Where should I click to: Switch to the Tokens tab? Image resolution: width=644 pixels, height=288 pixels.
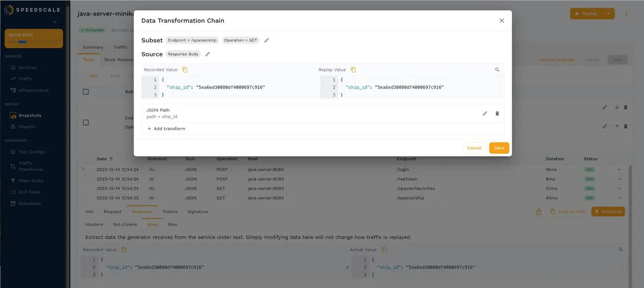[x=170, y=212]
